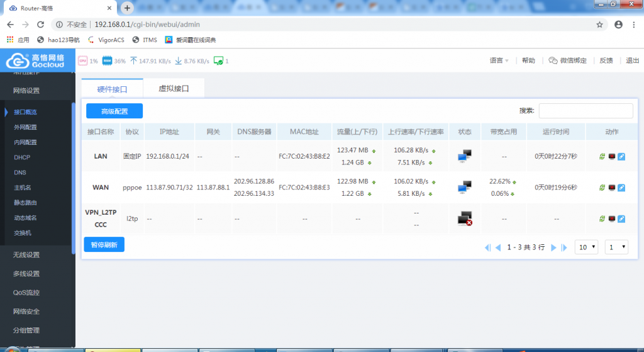Click the WAN connected status icon

pyautogui.click(x=465, y=187)
